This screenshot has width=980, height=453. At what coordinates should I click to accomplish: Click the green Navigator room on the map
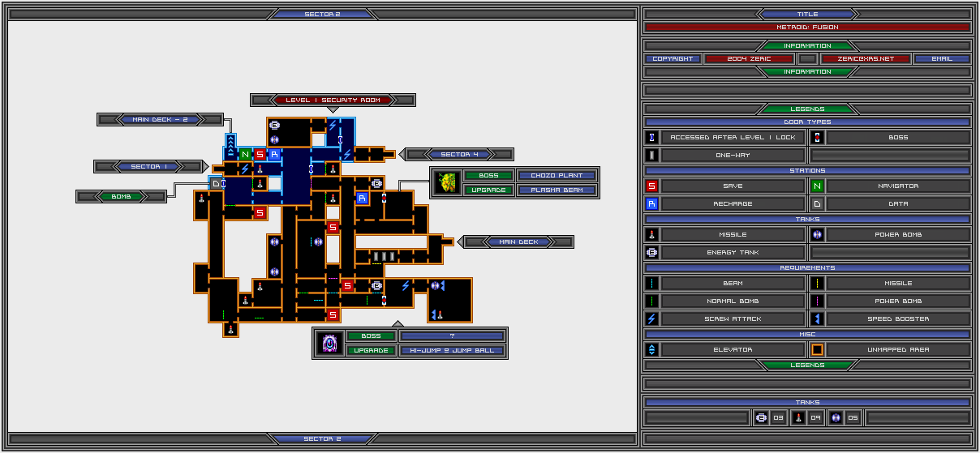[x=245, y=154]
